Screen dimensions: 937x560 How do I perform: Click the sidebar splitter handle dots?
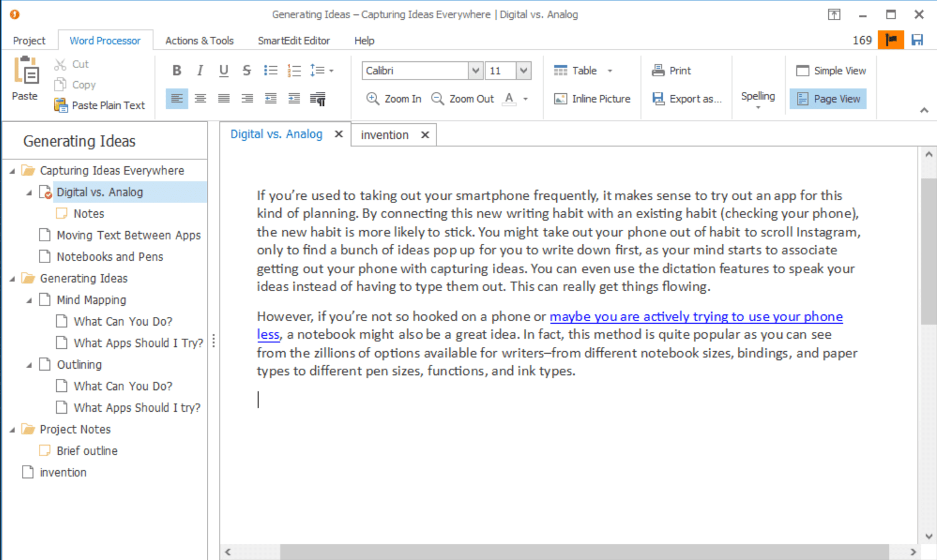click(214, 341)
